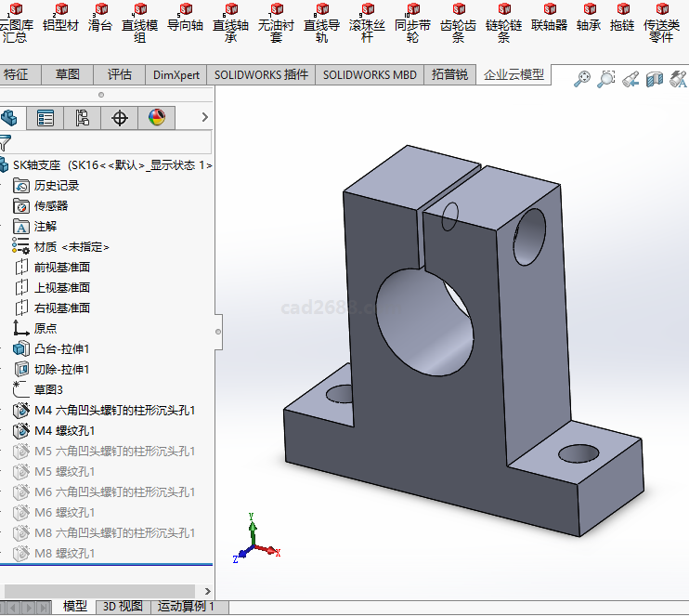Open the FeatureManager design tree tab
Viewport: 689px width, 616px height.
tap(10, 118)
